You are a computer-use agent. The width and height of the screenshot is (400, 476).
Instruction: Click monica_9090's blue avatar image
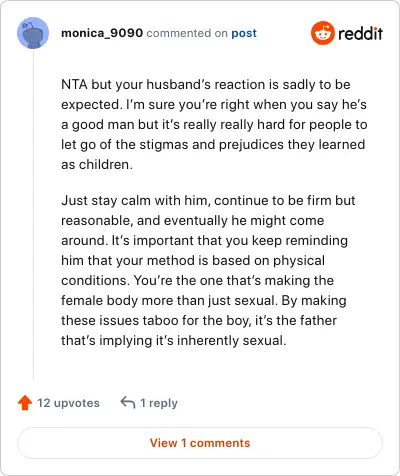33,33
